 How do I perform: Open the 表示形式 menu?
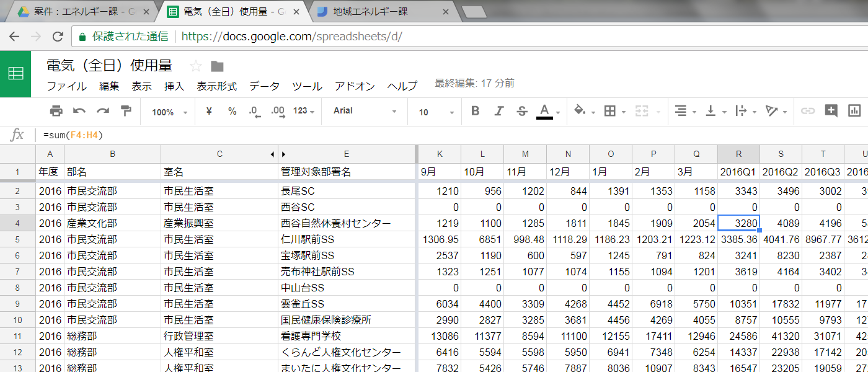(217, 86)
